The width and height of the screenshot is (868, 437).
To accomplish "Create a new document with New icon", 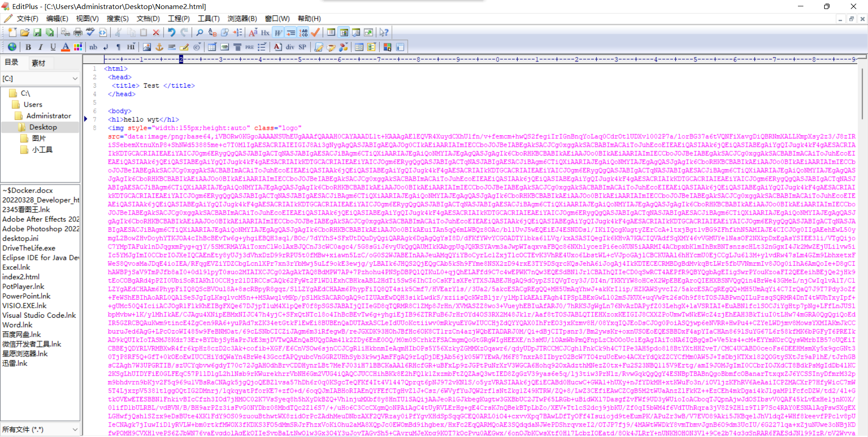I will coord(12,33).
